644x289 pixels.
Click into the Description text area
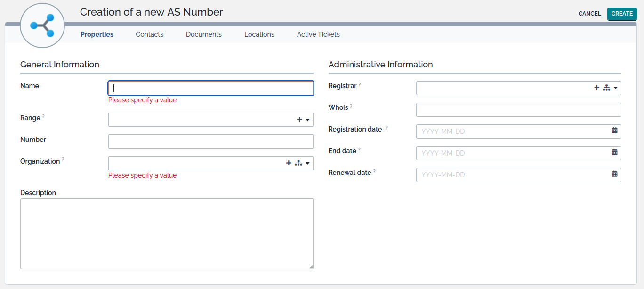[x=167, y=234]
